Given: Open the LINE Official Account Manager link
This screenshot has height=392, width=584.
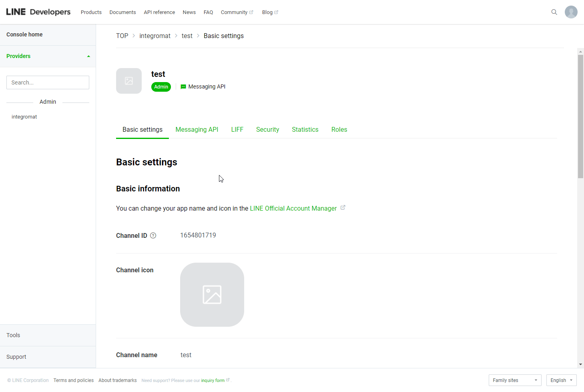Looking at the screenshot, I should pyautogui.click(x=293, y=208).
